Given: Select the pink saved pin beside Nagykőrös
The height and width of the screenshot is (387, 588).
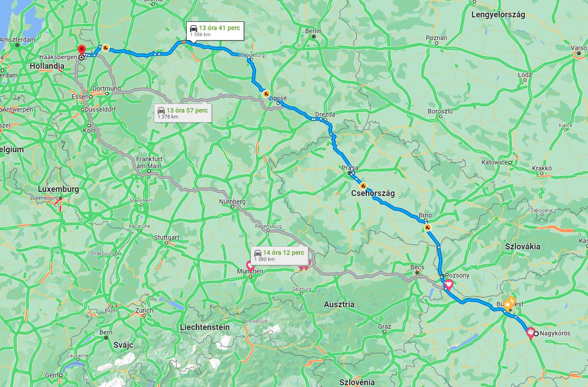Looking at the screenshot, I should (x=530, y=333).
